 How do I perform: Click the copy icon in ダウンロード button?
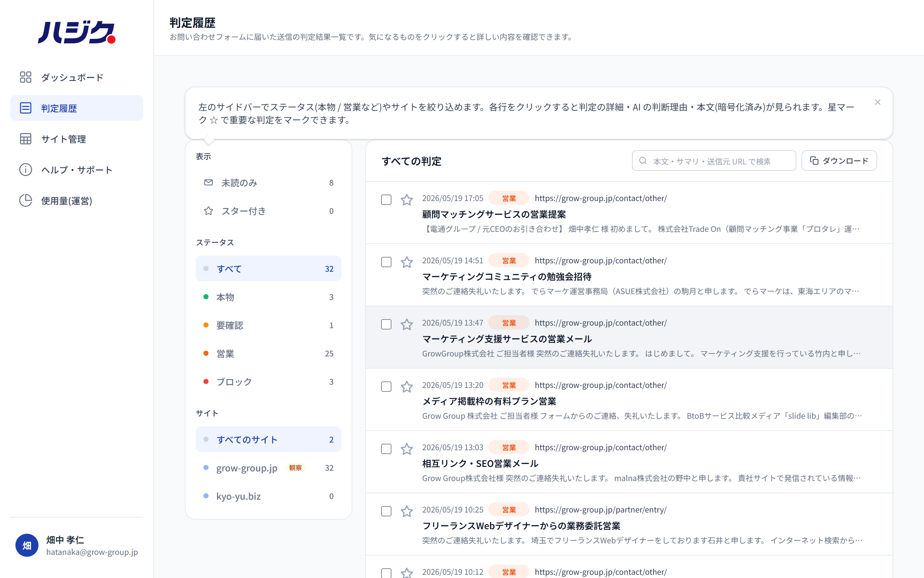[x=814, y=161]
